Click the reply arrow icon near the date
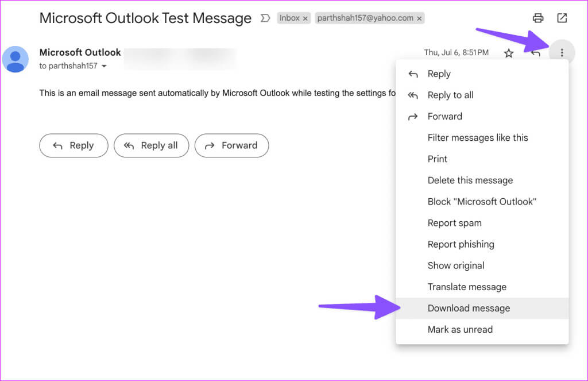The width and height of the screenshot is (588, 381). click(536, 53)
